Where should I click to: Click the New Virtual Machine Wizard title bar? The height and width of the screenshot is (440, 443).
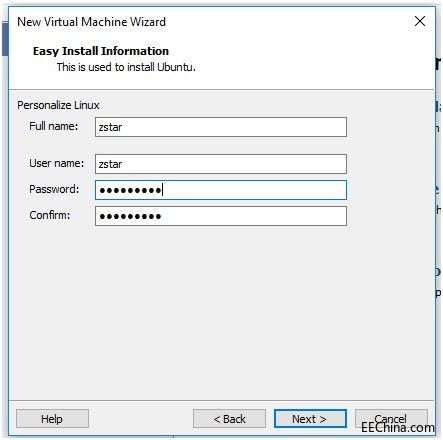pos(91,22)
